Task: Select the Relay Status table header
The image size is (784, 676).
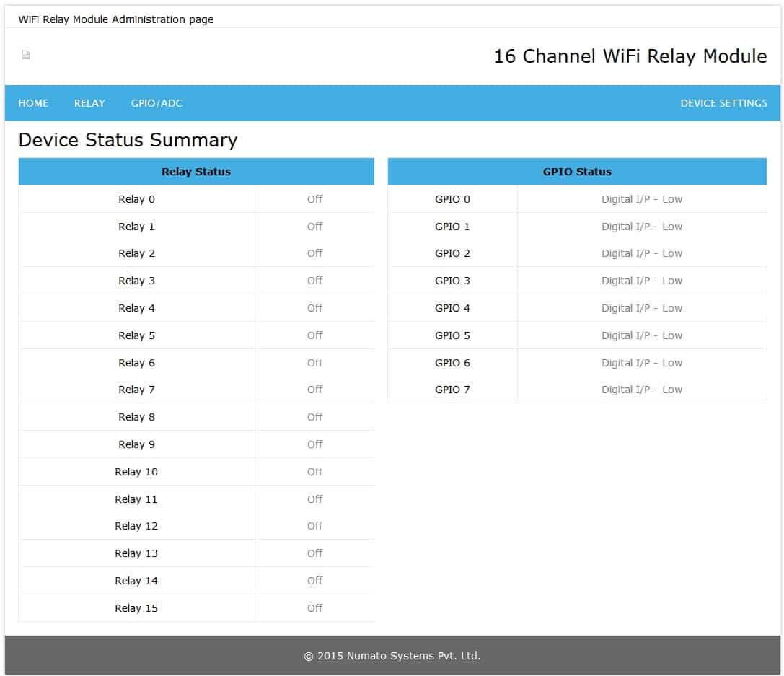Action: pos(196,172)
